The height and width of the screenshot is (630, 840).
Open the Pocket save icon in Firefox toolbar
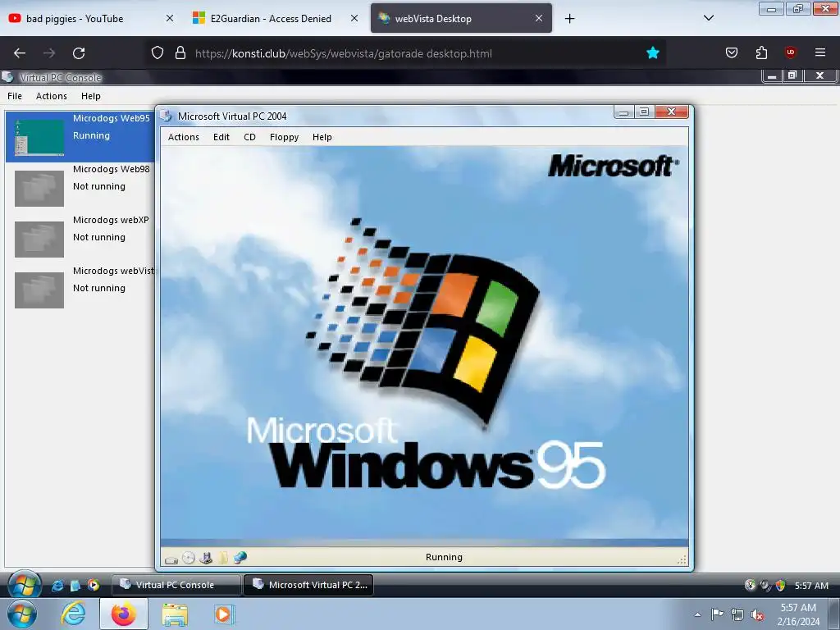(x=731, y=52)
